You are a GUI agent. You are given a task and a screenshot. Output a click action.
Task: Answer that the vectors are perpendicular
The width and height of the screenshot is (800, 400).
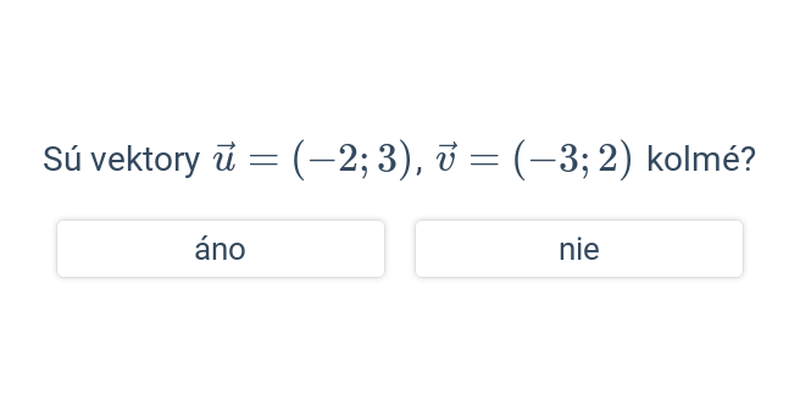pyautogui.click(x=220, y=249)
